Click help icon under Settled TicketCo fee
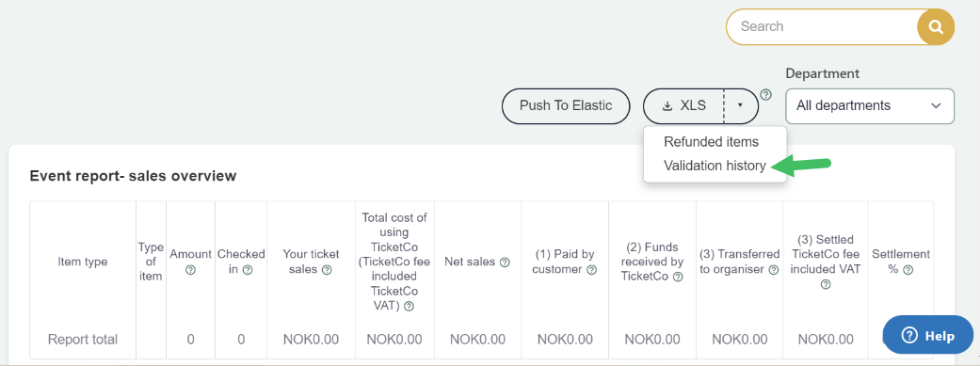Screen dimensions: 980x366 [x=826, y=284]
